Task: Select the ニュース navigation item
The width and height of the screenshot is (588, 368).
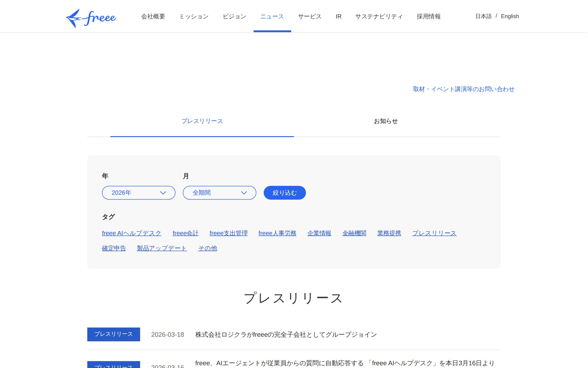Action: [x=272, y=17]
